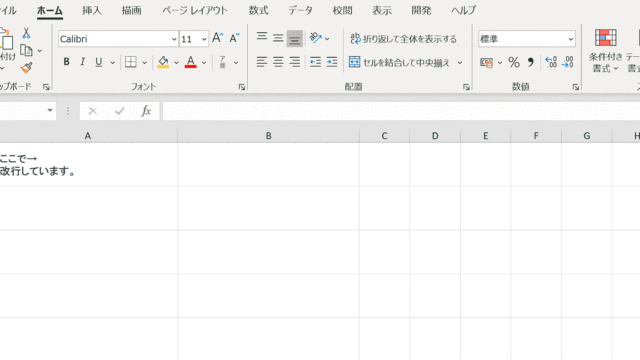This screenshot has width=640, height=360.
Task: Open clipboard pane dialog launcher
Action: [x=46, y=87]
